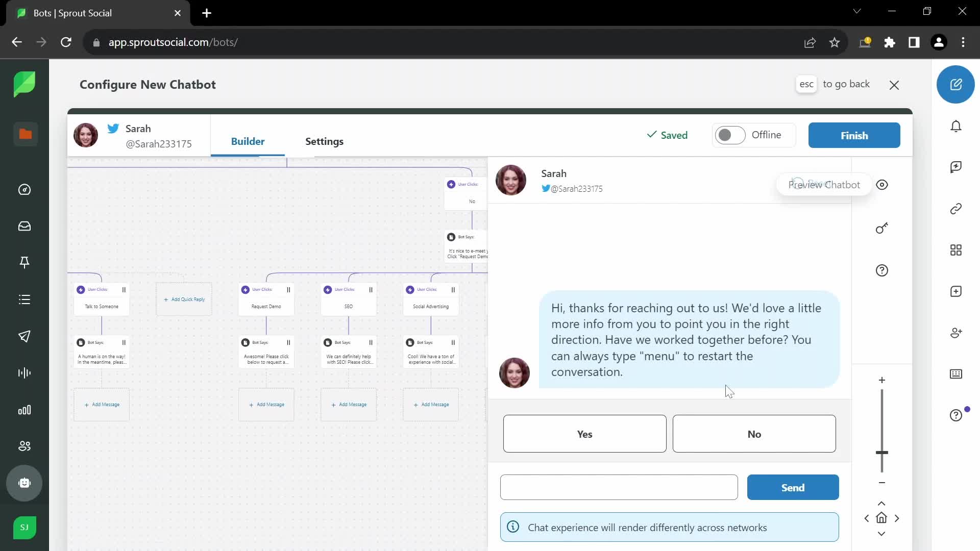Click the link chain icon on right rail
This screenshot has width=980, height=551.
(x=956, y=209)
